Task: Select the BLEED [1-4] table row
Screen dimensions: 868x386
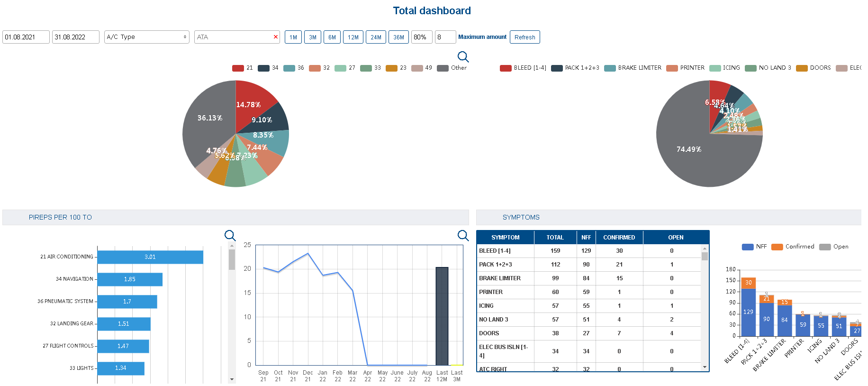Action: 589,251
